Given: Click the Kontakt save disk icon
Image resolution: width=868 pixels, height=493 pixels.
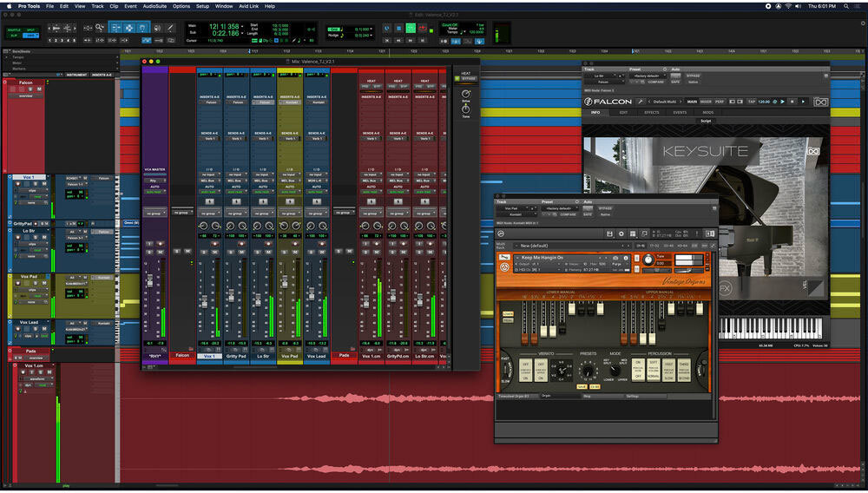Looking at the screenshot, I should tap(610, 234).
